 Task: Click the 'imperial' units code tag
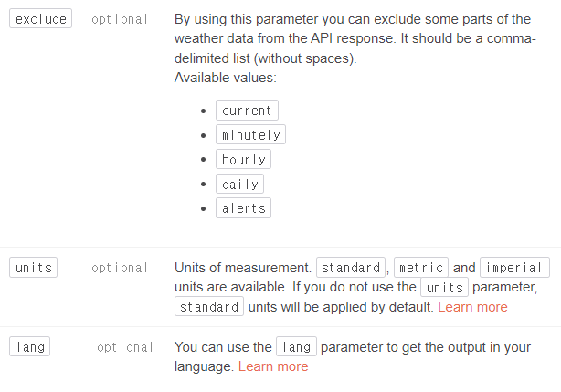click(514, 268)
